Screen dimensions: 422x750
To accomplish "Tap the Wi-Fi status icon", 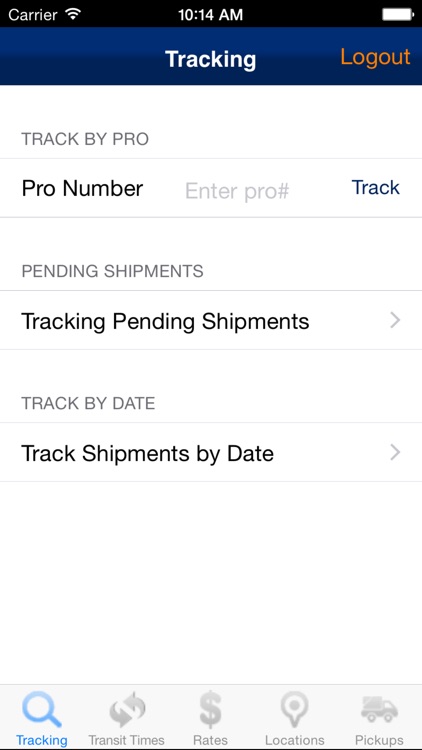I will pos(73,14).
